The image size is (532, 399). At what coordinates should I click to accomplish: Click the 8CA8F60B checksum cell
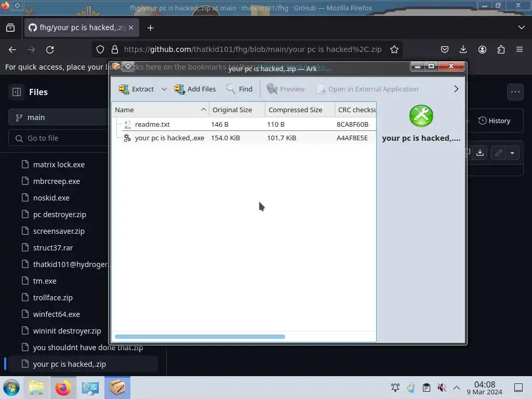coord(352,124)
